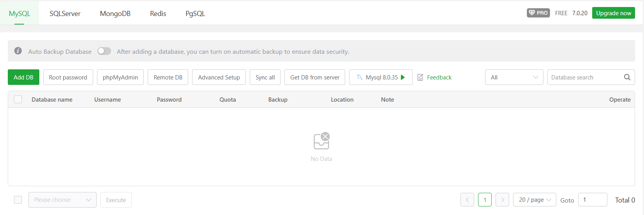Click the PRO diamond badge
Viewport: 644px width, 215px height.
(x=538, y=13)
